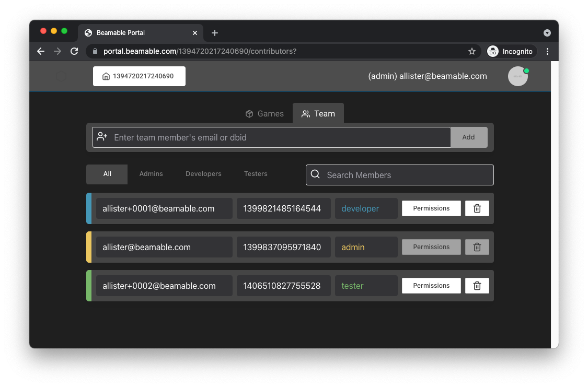Click the add-member person icon

[x=102, y=137]
